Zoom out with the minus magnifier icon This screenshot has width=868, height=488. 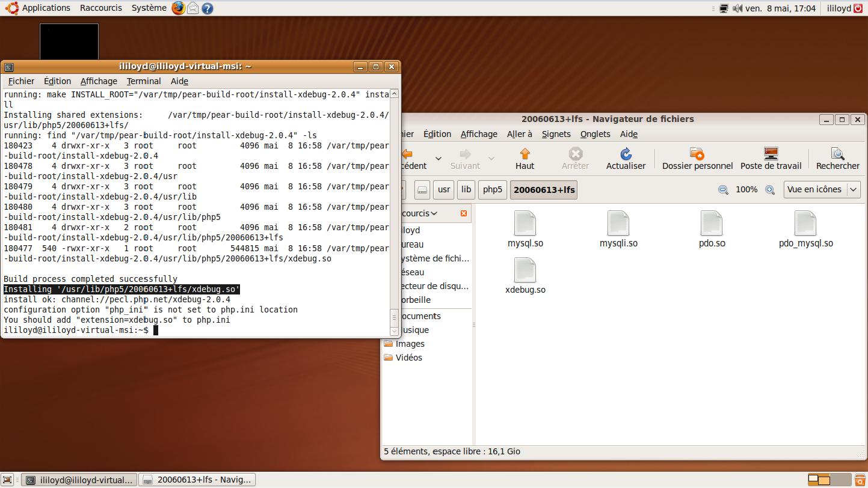tap(723, 190)
